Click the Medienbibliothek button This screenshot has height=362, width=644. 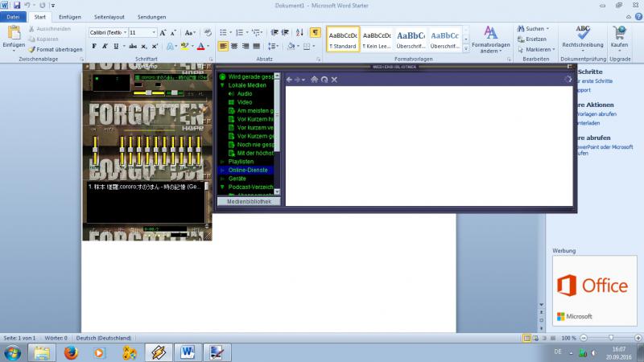(x=249, y=202)
